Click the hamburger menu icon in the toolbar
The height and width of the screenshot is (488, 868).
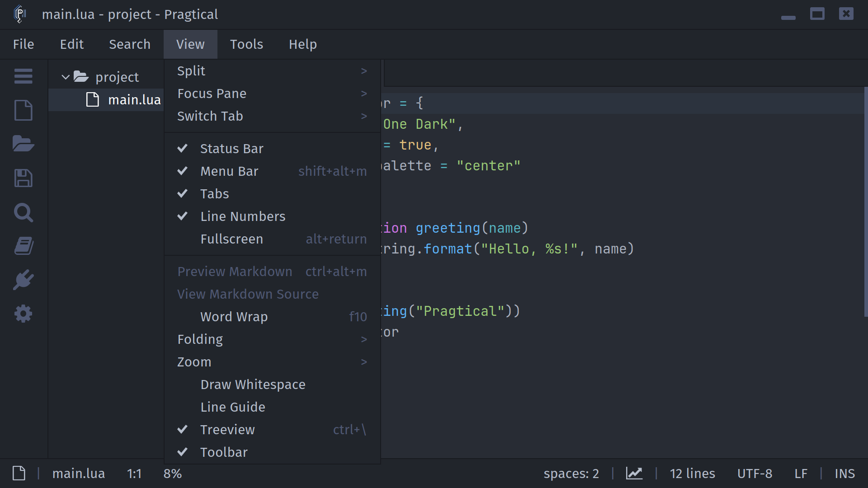pyautogui.click(x=23, y=76)
